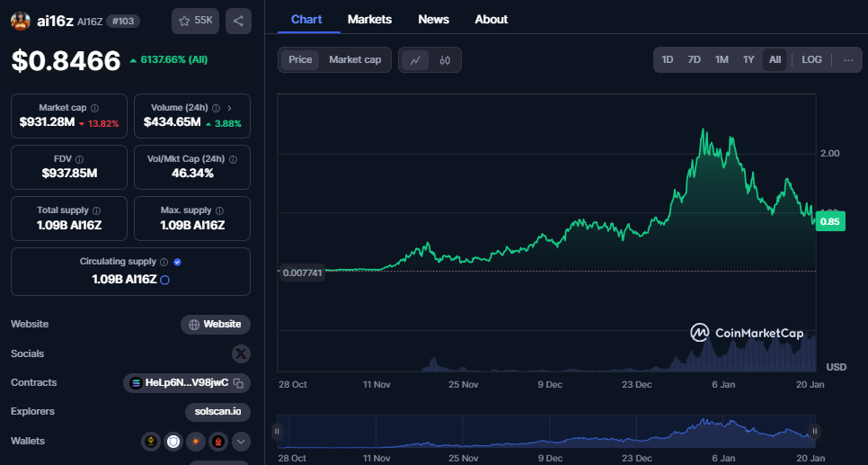Switch to the Markets tab

click(x=370, y=20)
